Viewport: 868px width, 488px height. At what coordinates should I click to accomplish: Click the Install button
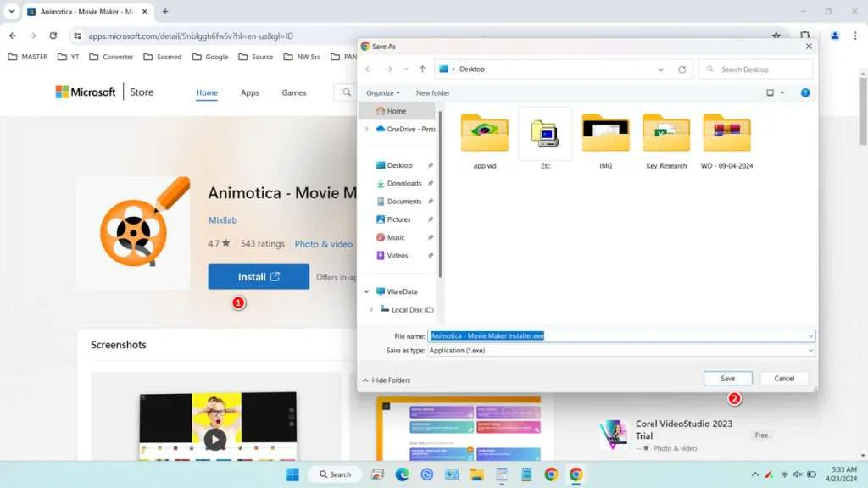[x=258, y=276]
